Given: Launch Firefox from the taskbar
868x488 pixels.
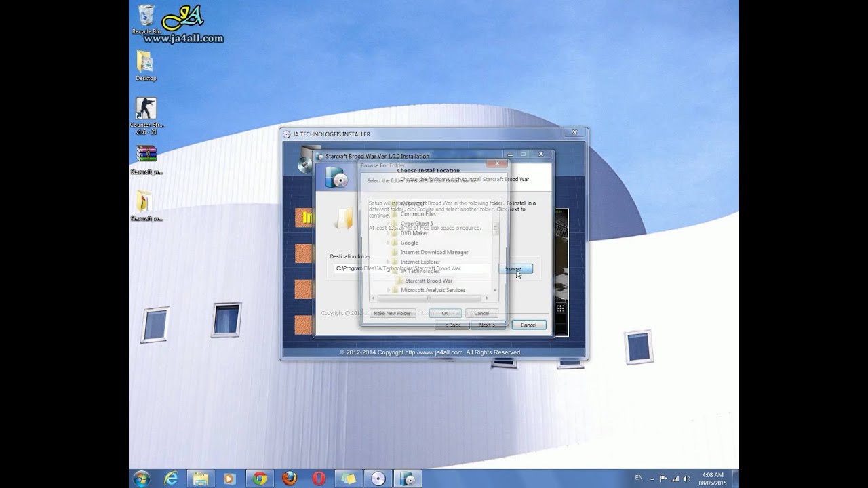Looking at the screenshot, I should (x=290, y=479).
